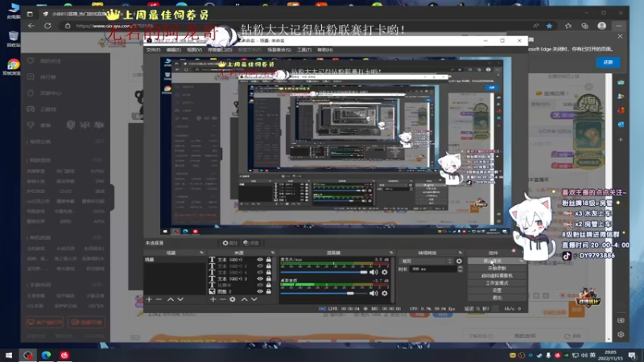Viewport: 644px width, 362px height.
Task: Open 视图(V) menu in OBS
Action: 194,50
